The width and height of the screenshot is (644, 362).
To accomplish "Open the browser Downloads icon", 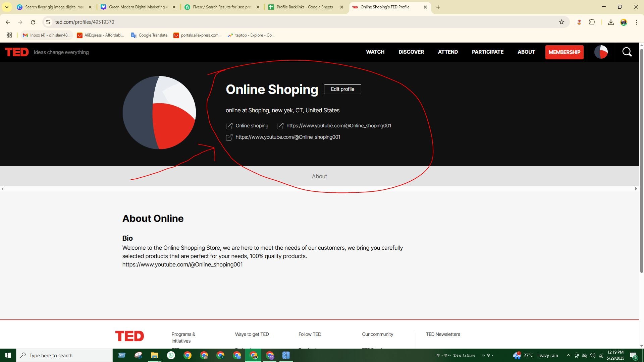I will [611, 22].
